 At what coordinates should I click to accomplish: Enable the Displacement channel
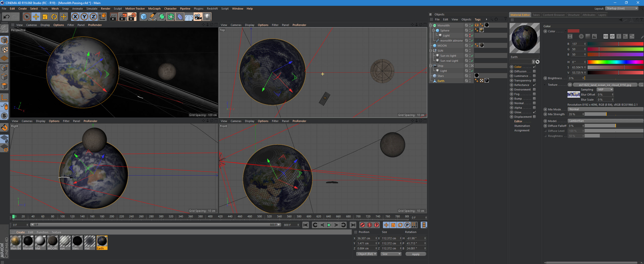pyautogui.click(x=534, y=117)
